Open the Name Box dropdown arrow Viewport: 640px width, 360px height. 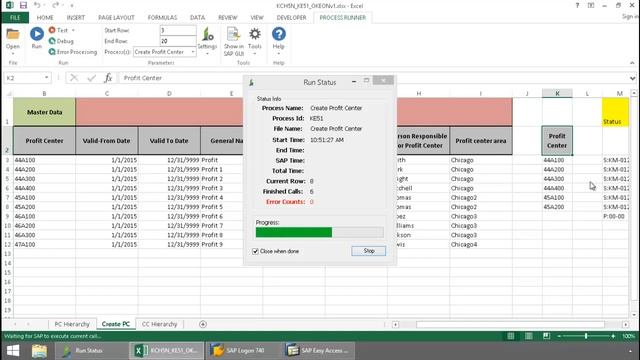tap(47, 78)
